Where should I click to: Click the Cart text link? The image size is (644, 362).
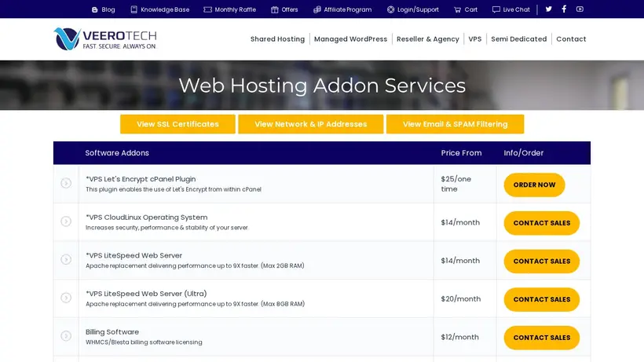[x=471, y=9]
